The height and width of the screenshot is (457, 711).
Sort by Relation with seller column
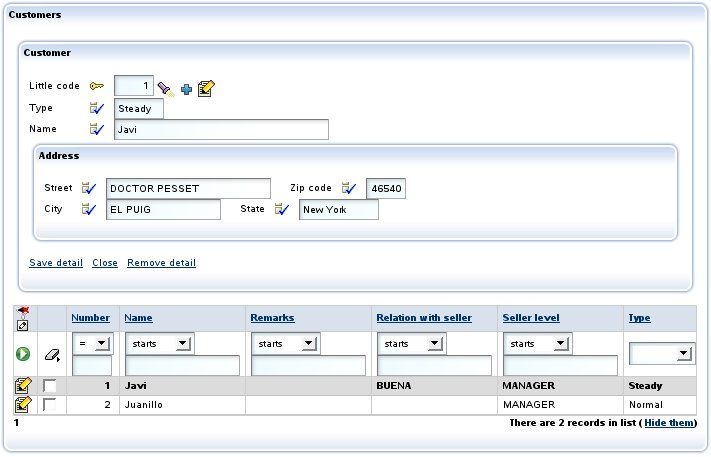[x=424, y=318]
